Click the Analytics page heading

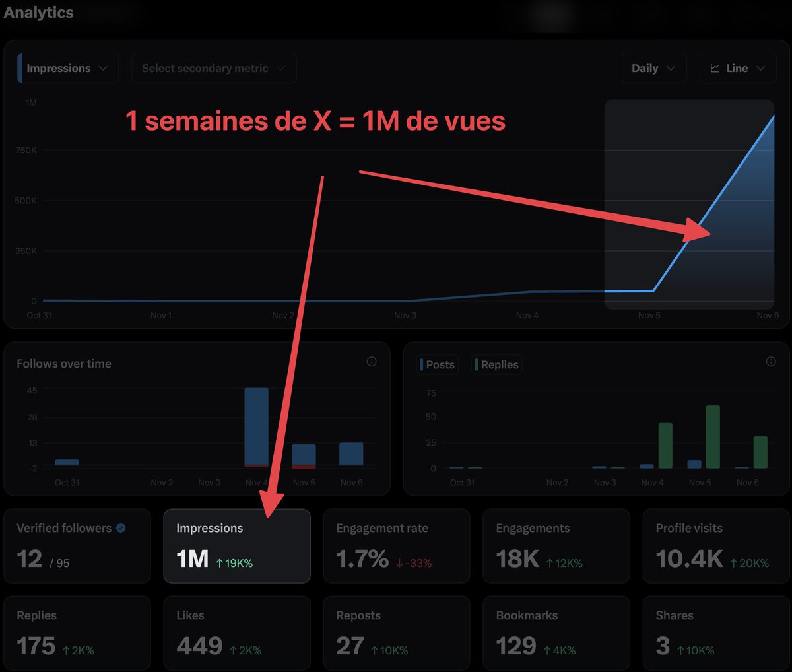click(38, 13)
